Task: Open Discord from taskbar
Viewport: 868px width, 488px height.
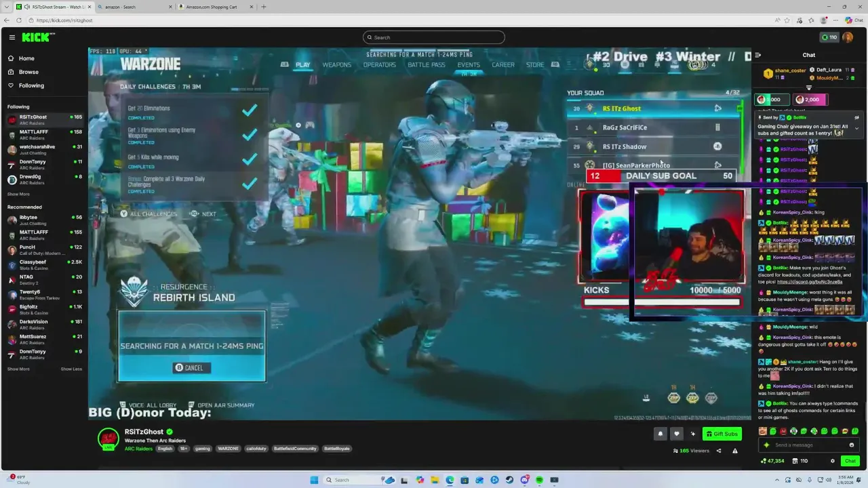Action: [524, 480]
